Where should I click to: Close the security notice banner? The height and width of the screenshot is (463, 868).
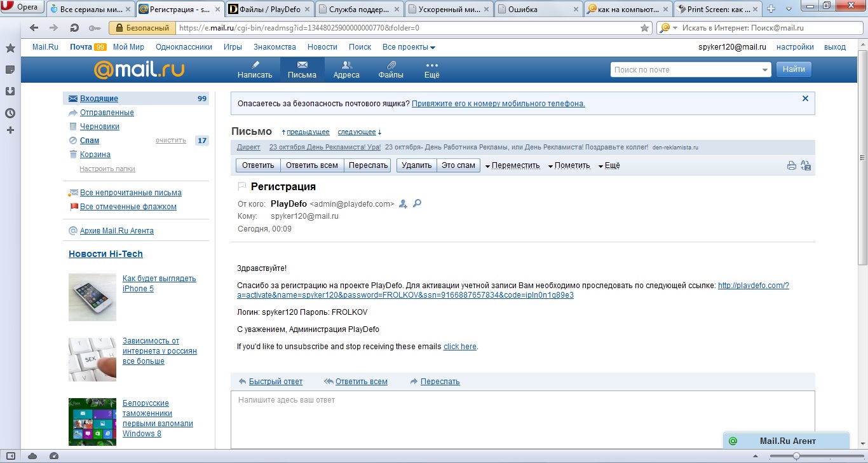tap(805, 99)
